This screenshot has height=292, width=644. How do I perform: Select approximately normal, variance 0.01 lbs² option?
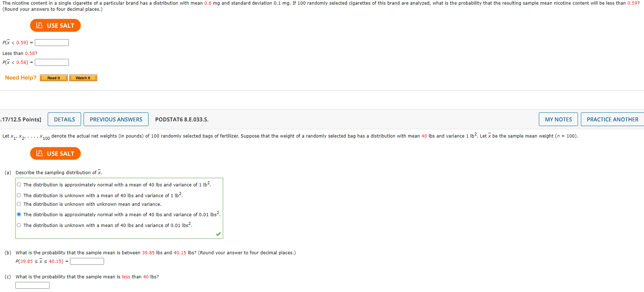pos(19,214)
